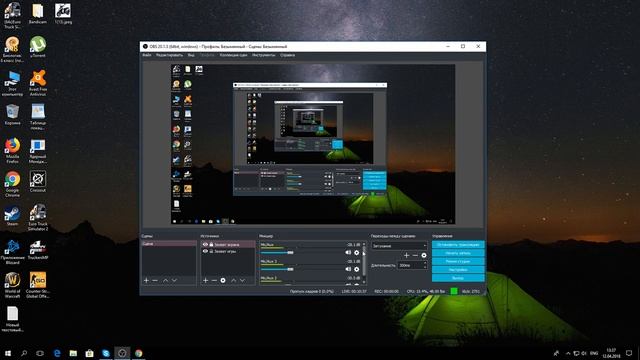
Task: Open the Настройки button in controls
Action: point(458,270)
